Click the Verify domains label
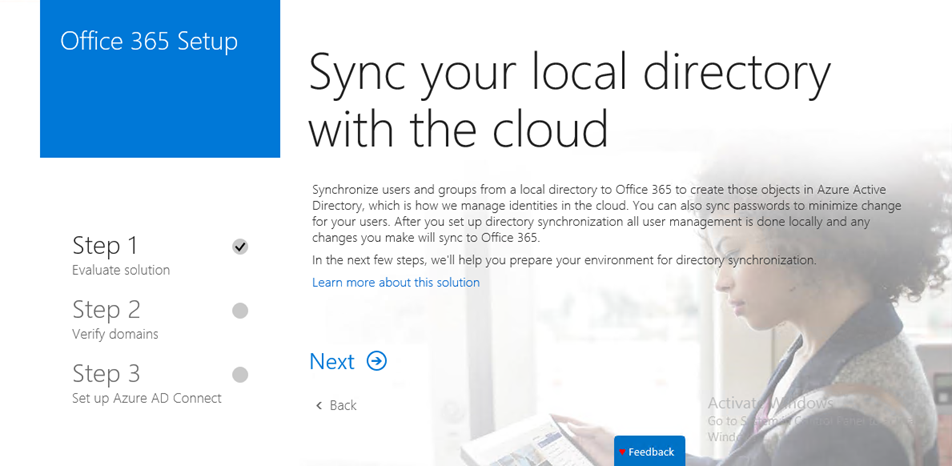The image size is (952, 466). tap(115, 334)
